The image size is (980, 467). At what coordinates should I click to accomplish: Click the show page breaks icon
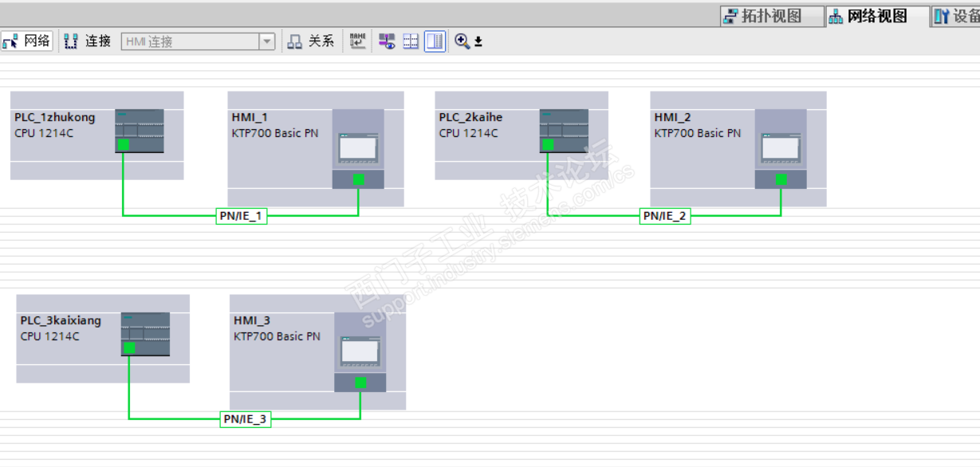pos(411,41)
